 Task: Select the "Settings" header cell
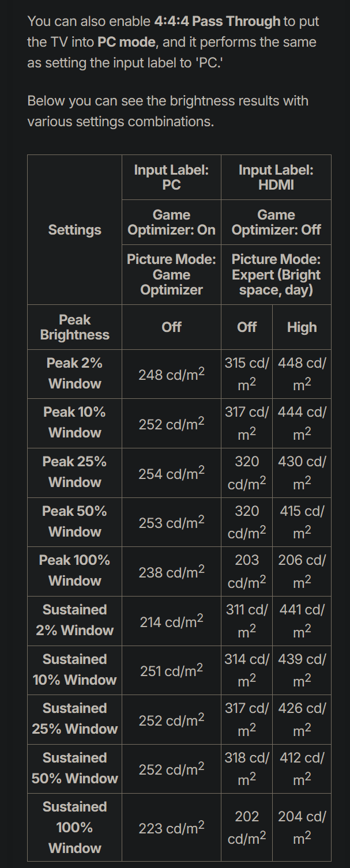(74, 230)
